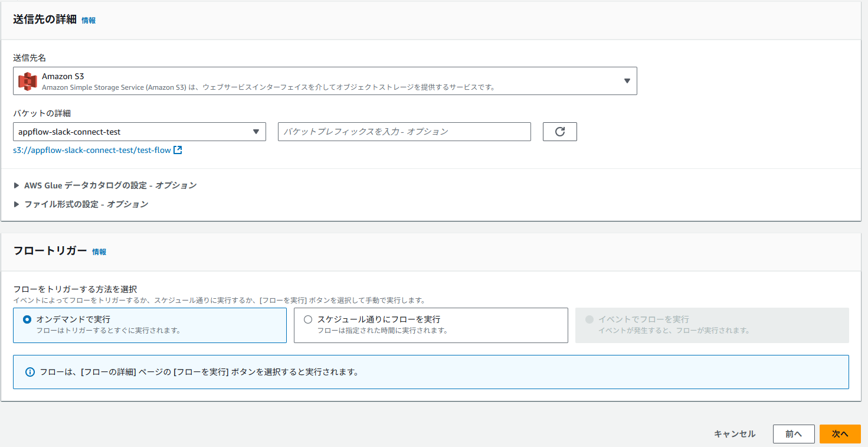Image resolution: width=868 pixels, height=447 pixels.
Task: Click the 送信先の詳細 heading text
Action: tap(45, 19)
